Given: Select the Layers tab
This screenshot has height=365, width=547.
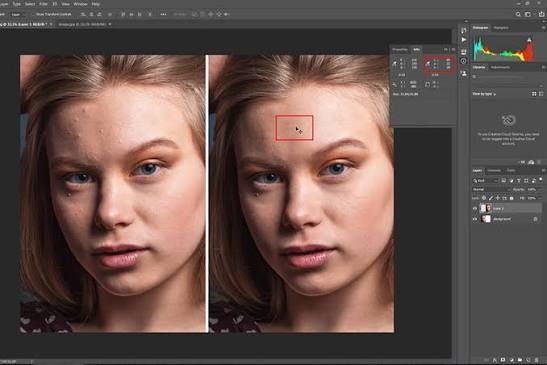Looking at the screenshot, I should [x=477, y=171].
